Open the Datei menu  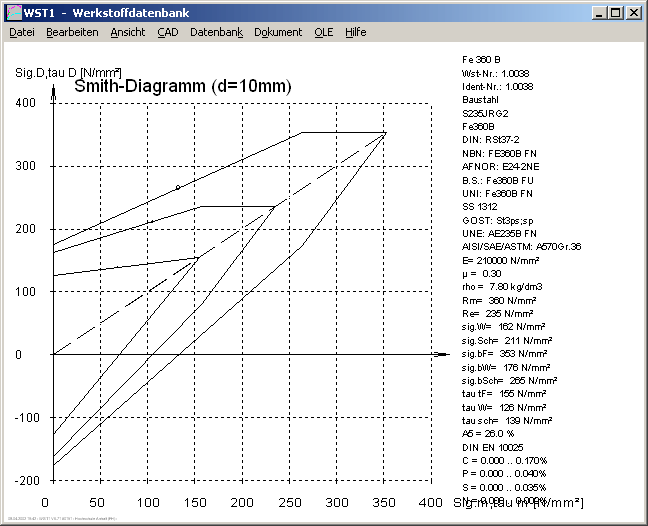coord(21,32)
